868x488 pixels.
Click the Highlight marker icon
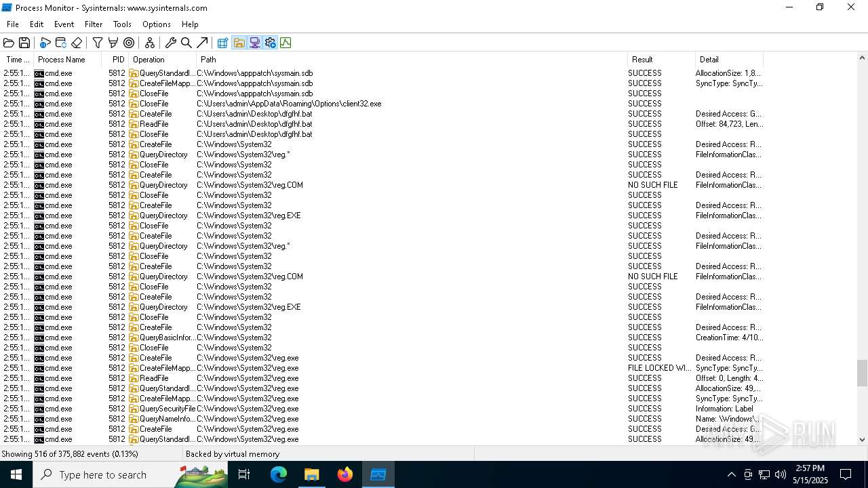point(113,43)
